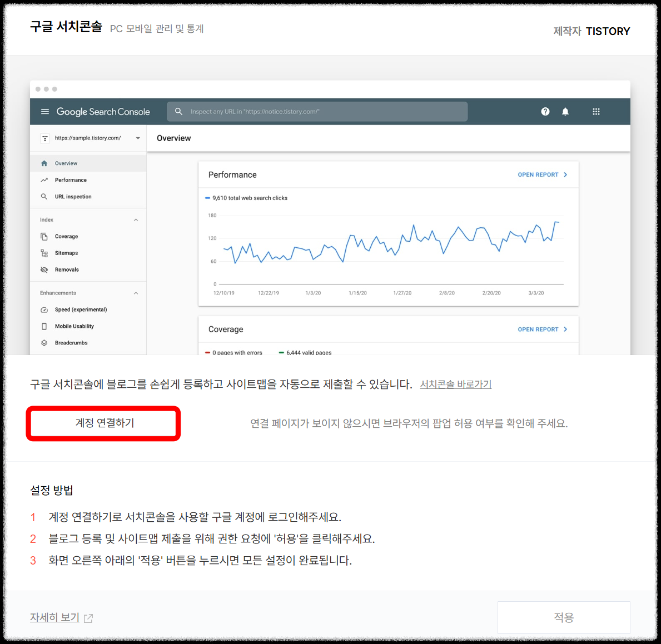The height and width of the screenshot is (644, 661).
Task: Open the 서치콘솔 바로가기 link
Action: [455, 385]
